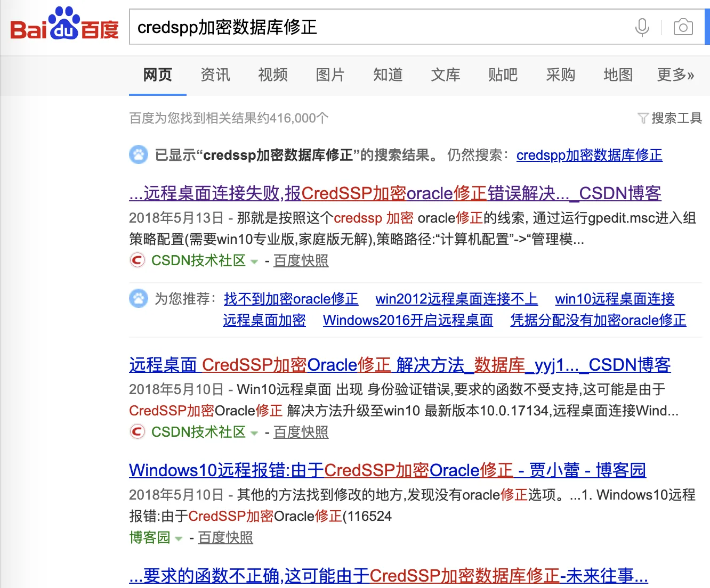Screen dimensions: 710x588
Task: Switch to the 知道 tab
Action: click(388, 75)
